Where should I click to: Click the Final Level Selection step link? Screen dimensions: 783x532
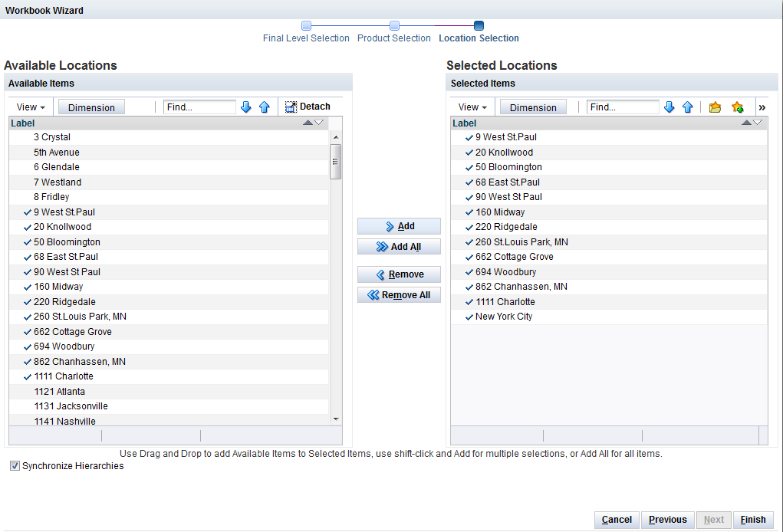point(306,38)
